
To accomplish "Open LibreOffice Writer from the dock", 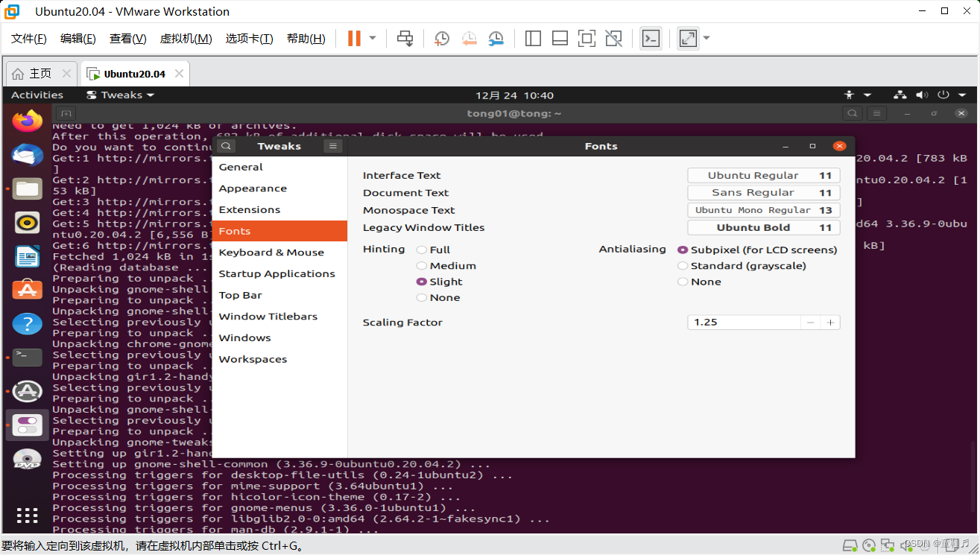I will (28, 256).
